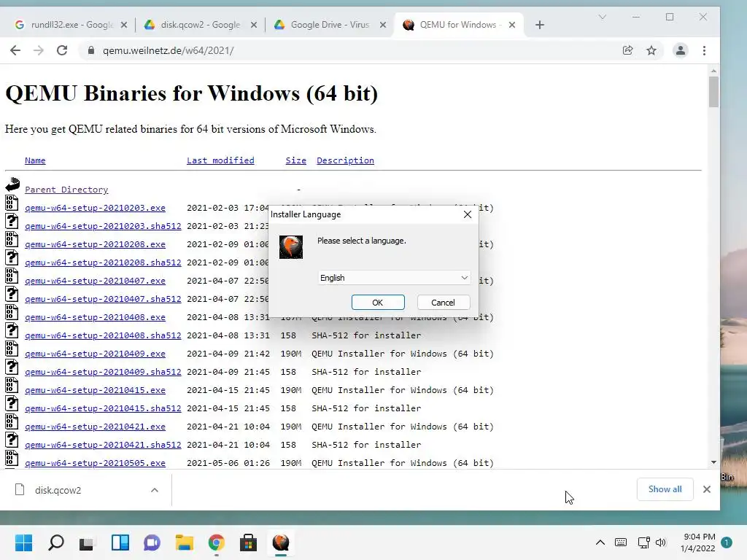Close the disk.qcow2 tab
Image resolution: width=747 pixels, height=560 pixels.
[253, 25]
